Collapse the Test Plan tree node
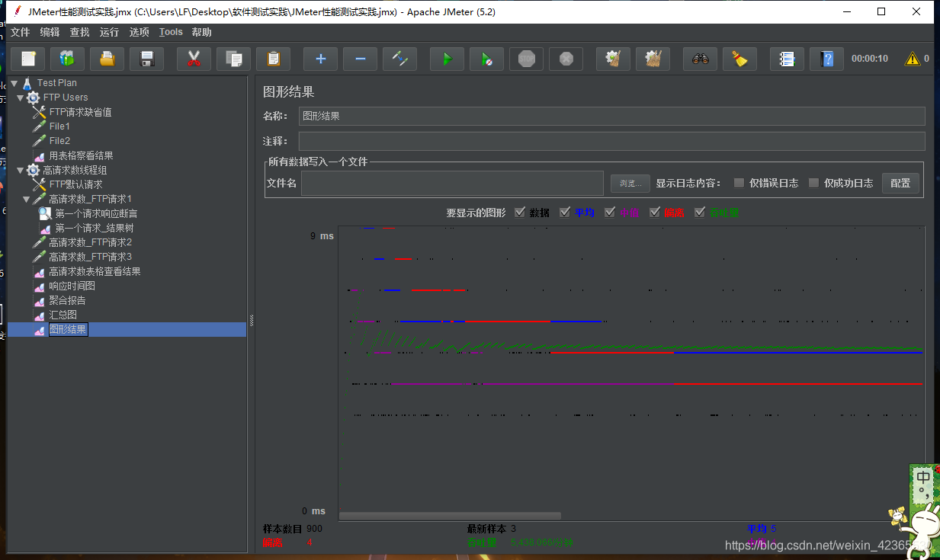 14,83
